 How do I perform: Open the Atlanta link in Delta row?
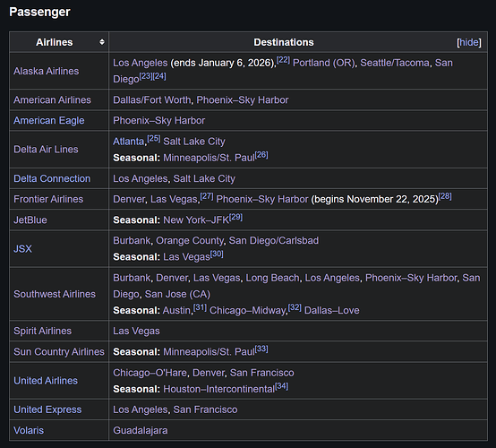point(128,142)
